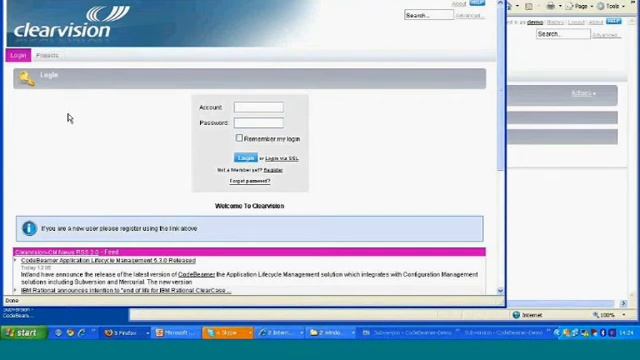
Task: Click the demo user link in background window
Action: click(535, 22)
